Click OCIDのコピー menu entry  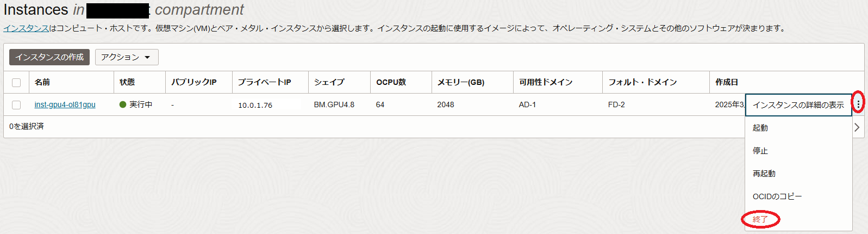click(x=777, y=196)
